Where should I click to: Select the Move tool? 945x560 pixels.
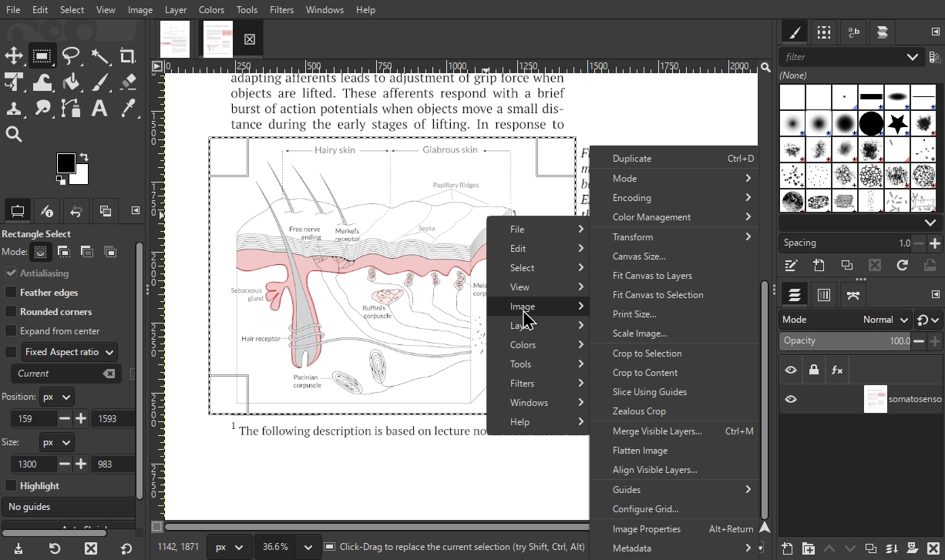(x=14, y=55)
